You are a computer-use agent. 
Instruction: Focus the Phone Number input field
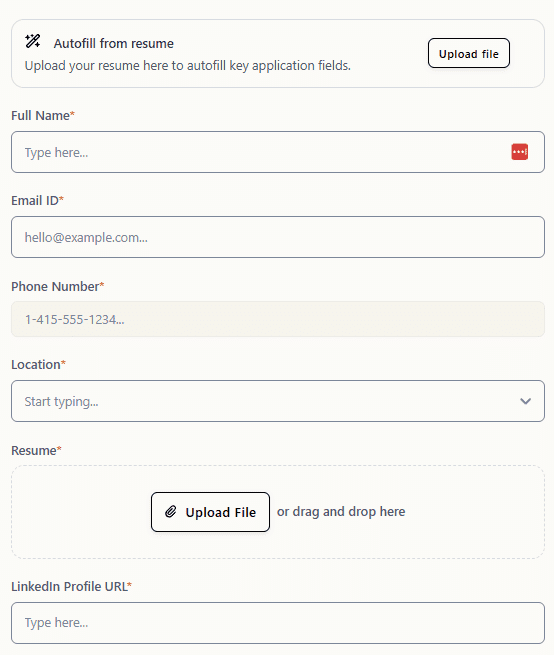pos(278,319)
